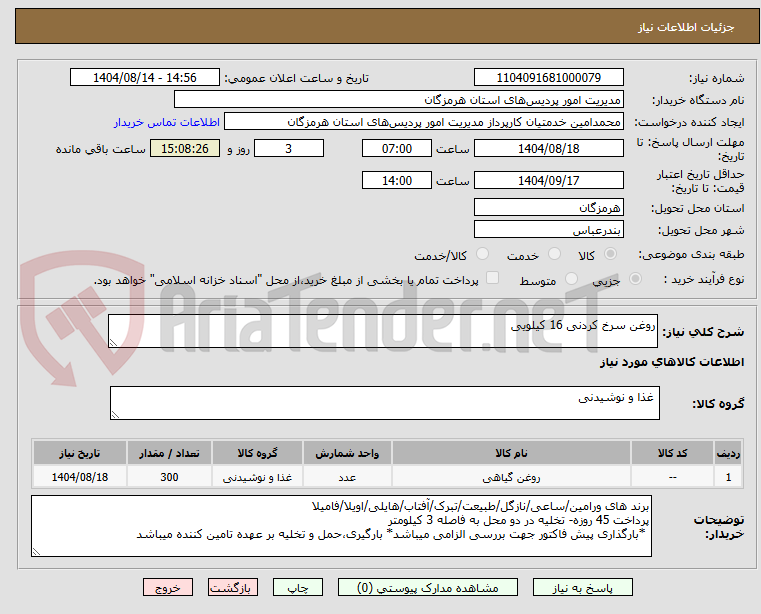
Task: Click the استان محل تحویل field هرمزگان
Action: [x=548, y=207]
